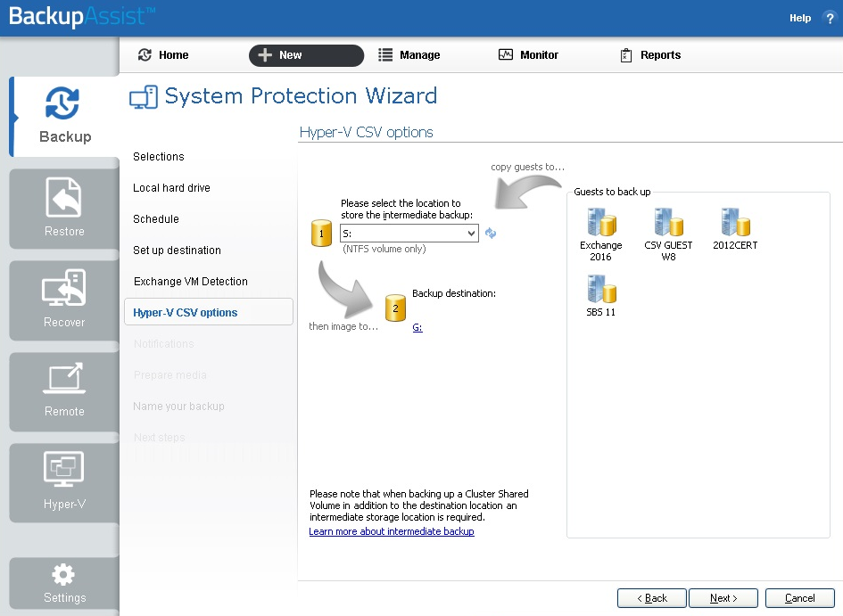This screenshot has height=616, width=843.
Task: Open the intermediate backup location dropdown
Action: pos(409,233)
